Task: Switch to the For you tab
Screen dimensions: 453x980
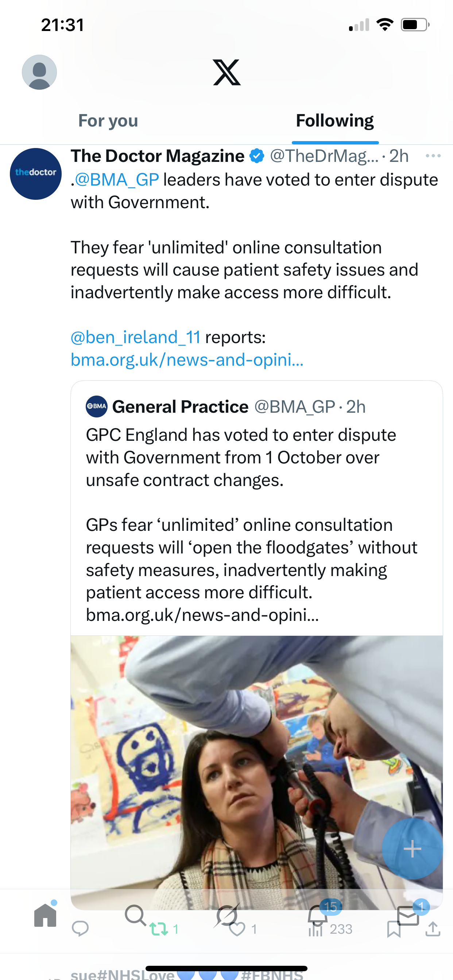Action: point(108,121)
